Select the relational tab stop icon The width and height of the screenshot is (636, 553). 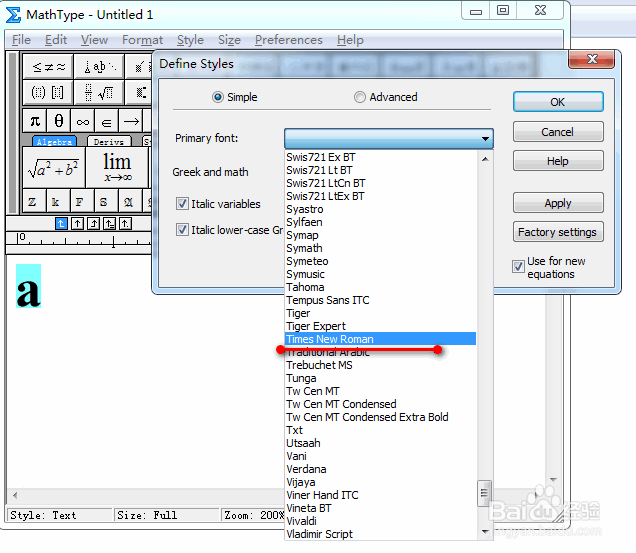pos(110,224)
